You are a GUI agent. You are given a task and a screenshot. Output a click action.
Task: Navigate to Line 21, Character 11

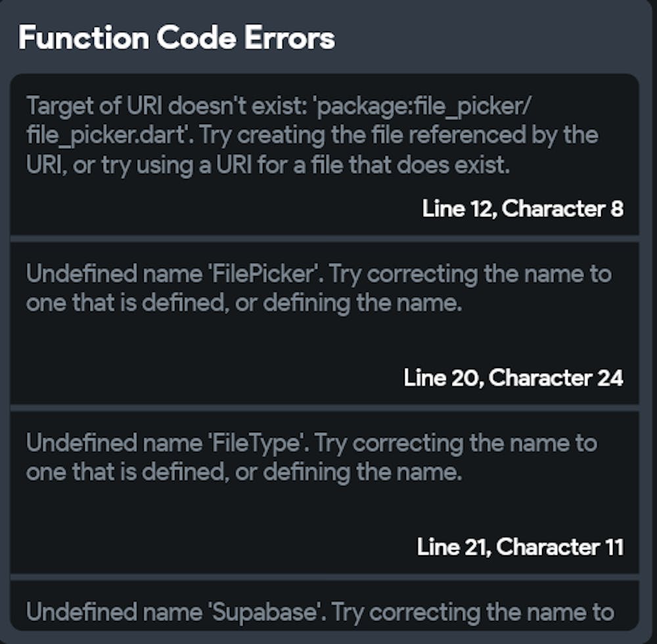pyautogui.click(x=520, y=547)
